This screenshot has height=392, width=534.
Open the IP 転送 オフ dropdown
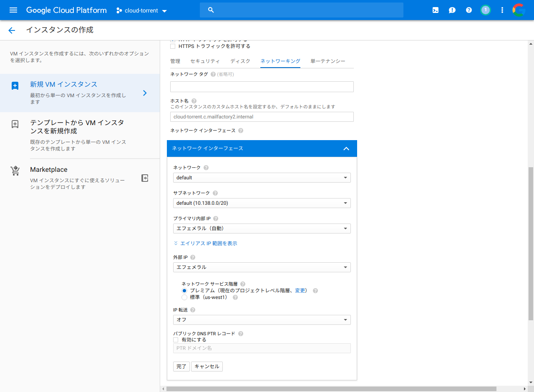[262, 320]
